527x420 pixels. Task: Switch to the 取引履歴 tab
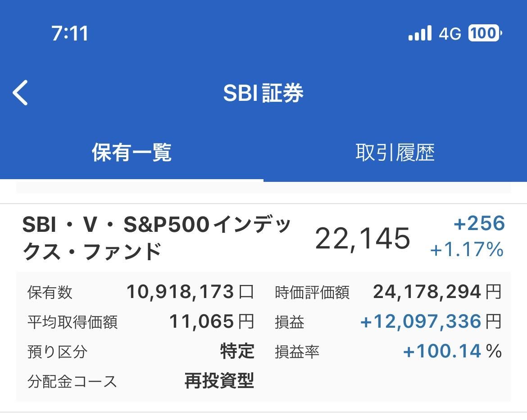(x=395, y=153)
